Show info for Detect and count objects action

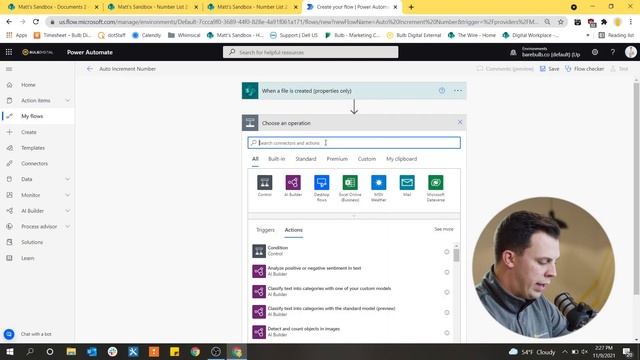click(447, 333)
